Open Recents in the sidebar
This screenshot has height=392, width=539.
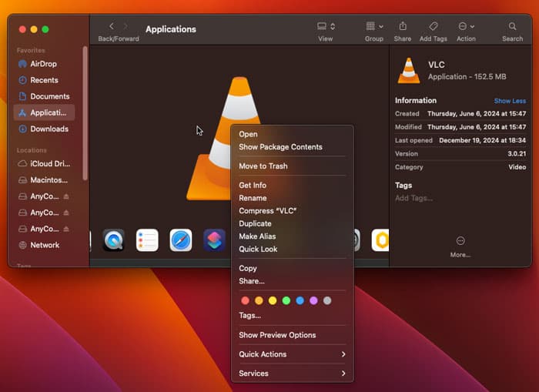(x=44, y=80)
